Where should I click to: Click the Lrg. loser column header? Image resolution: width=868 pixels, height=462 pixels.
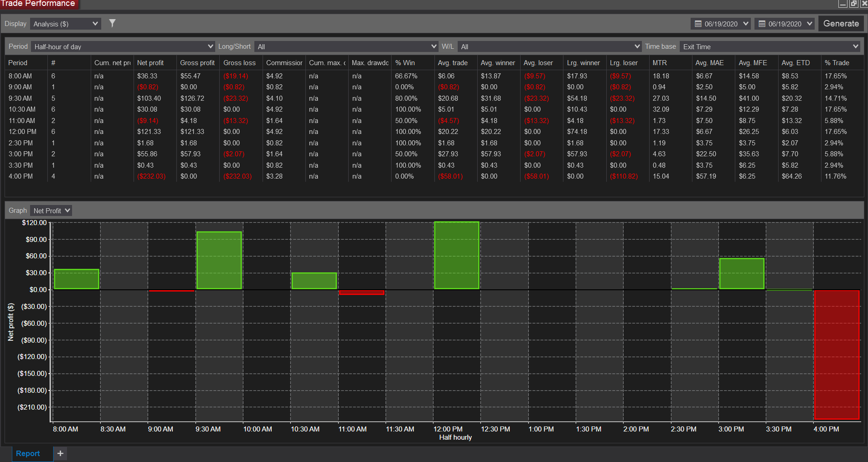628,63
